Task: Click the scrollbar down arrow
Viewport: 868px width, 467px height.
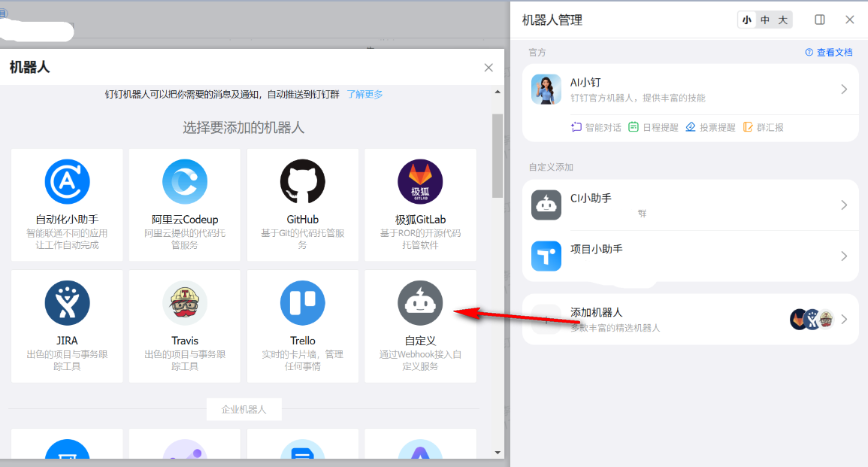Action: 497,453
